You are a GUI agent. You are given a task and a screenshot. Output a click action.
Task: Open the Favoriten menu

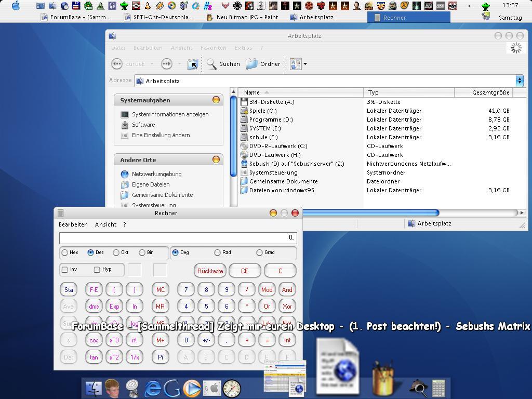pyautogui.click(x=213, y=48)
